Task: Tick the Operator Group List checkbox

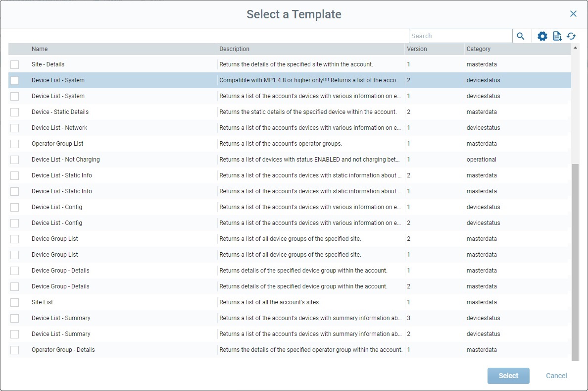Action: [15, 144]
